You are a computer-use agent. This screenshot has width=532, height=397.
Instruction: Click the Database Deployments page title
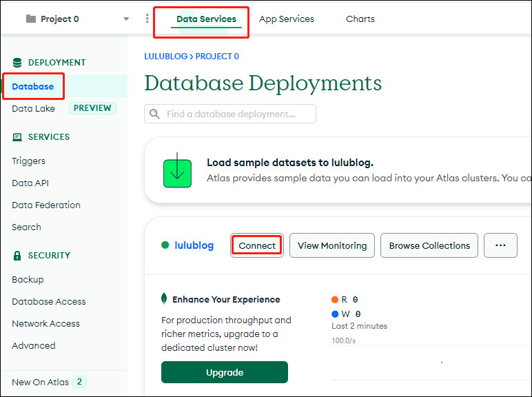click(263, 83)
